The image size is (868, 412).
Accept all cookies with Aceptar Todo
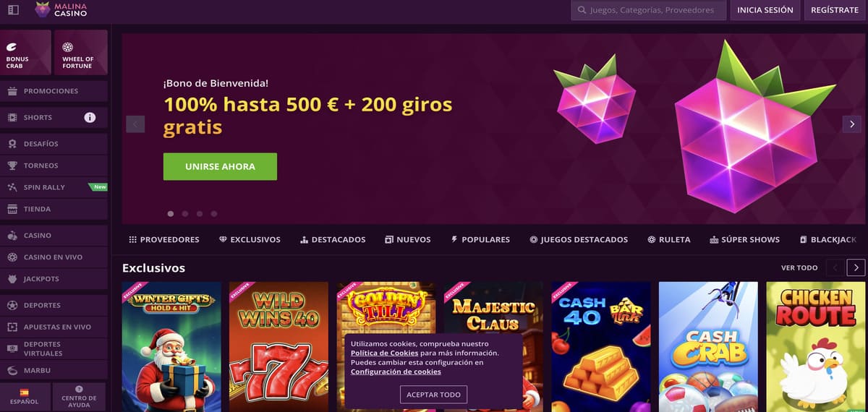coord(433,395)
